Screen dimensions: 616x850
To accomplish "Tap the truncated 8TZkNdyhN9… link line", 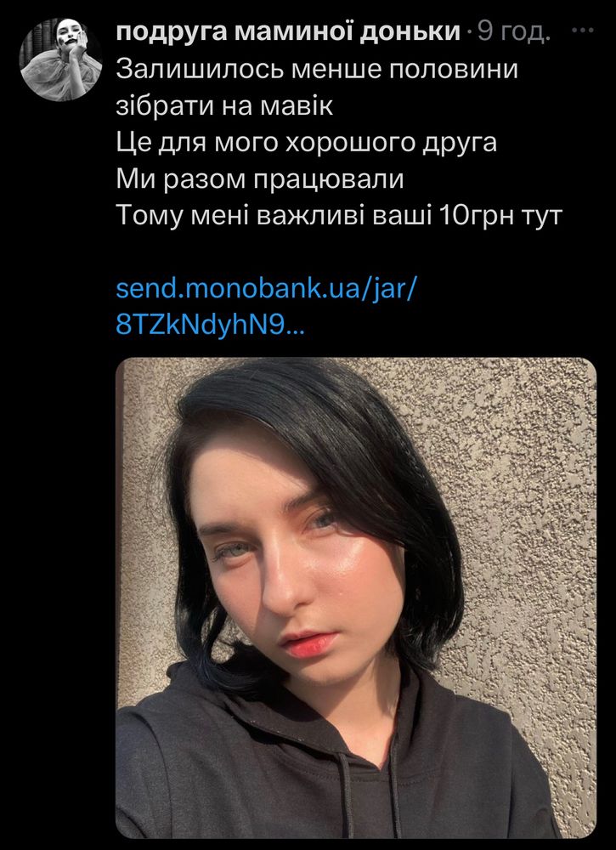I will (x=211, y=326).
